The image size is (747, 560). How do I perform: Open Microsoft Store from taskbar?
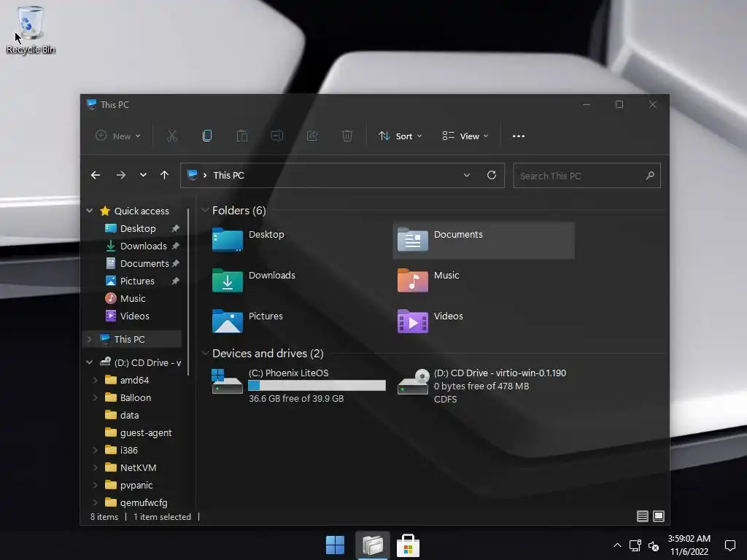(409, 545)
